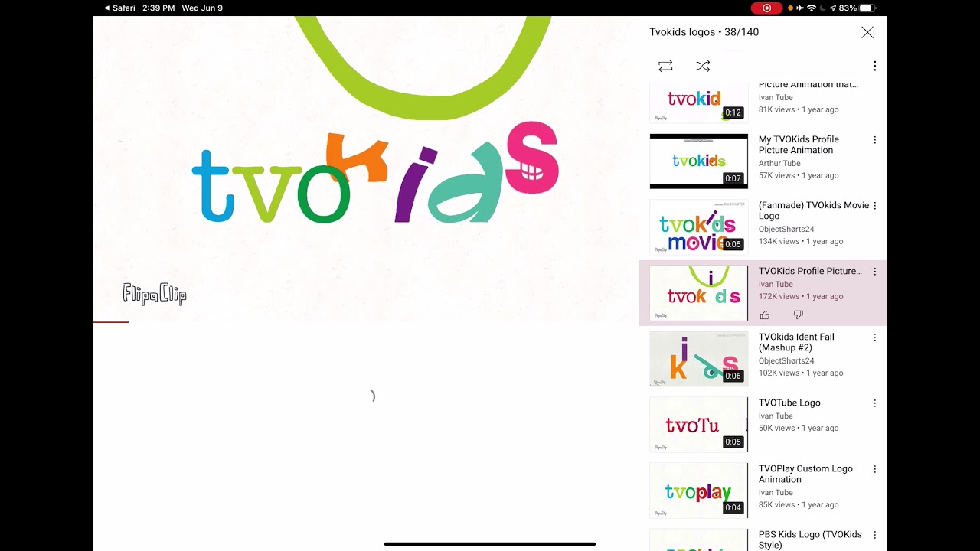This screenshot has width=980, height=551.
Task: Tap the iPad home indicator bar
Action: tap(490, 544)
